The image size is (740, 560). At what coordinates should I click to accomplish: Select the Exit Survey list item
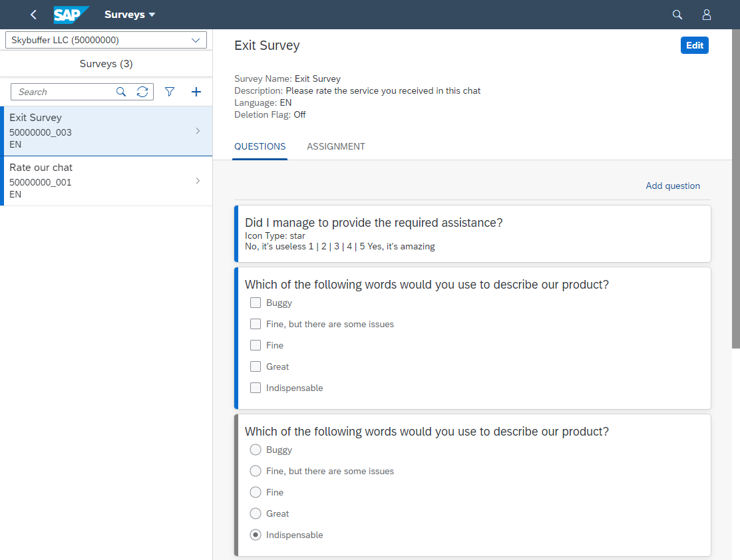(106, 131)
